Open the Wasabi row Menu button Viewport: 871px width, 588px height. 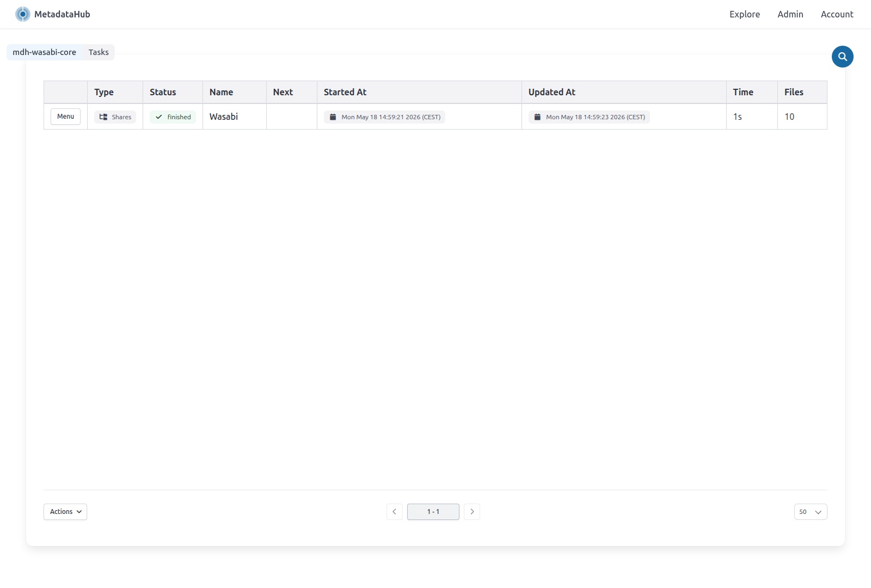pyautogui.click(x=65, y=117)
